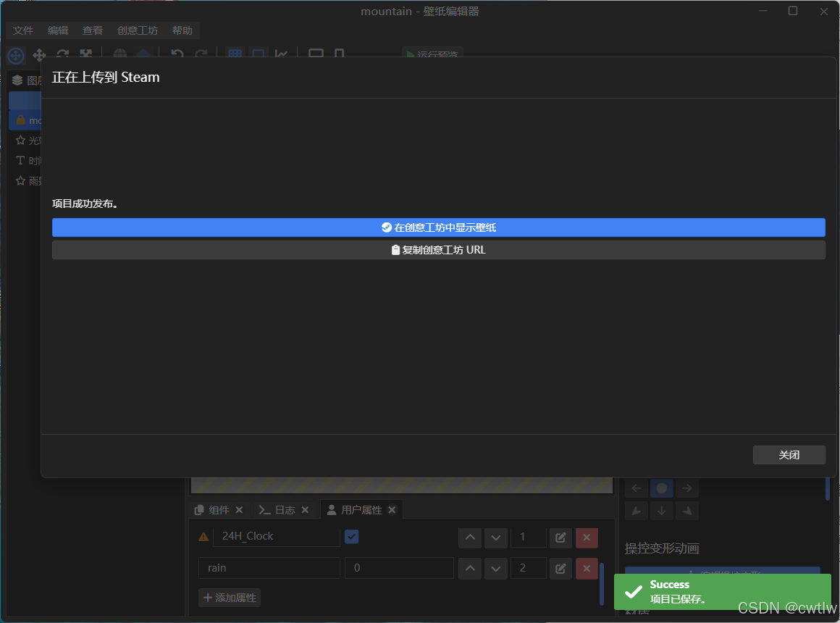
Task: Click the bottom-right alignment arrow button
Action: (687, 511)
